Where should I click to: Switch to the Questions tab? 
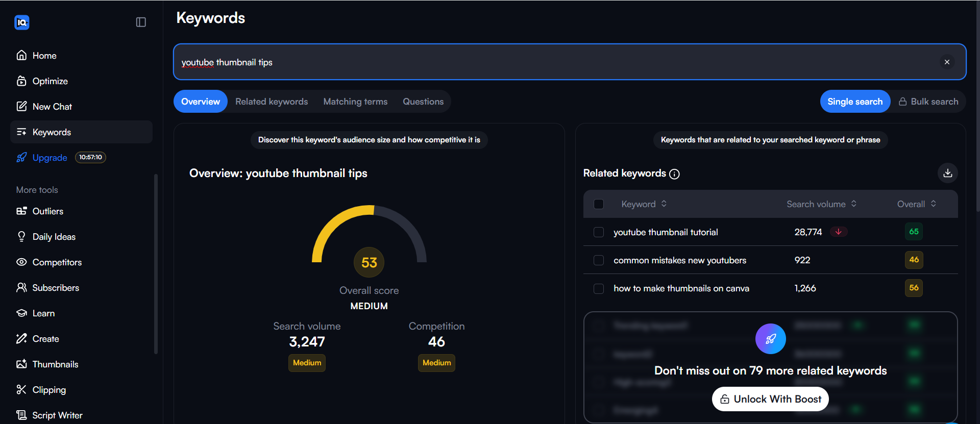click(423, 102)
